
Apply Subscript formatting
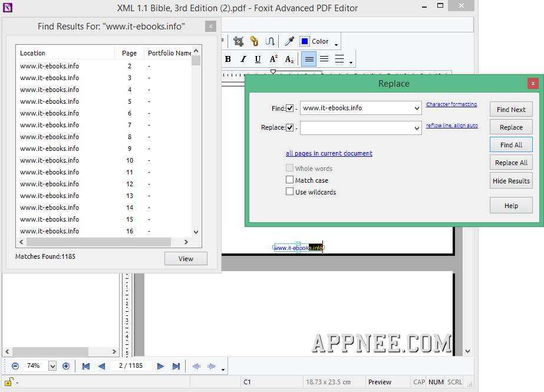click(289, 60)
